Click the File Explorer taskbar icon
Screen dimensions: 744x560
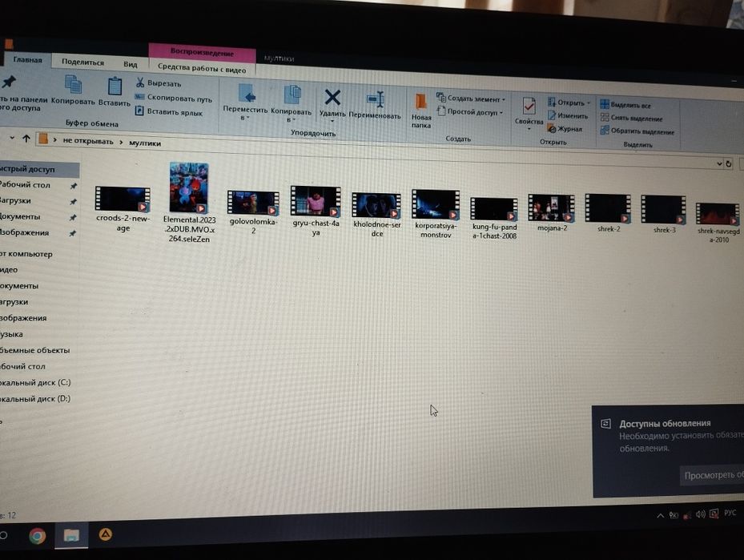[71, 535]
